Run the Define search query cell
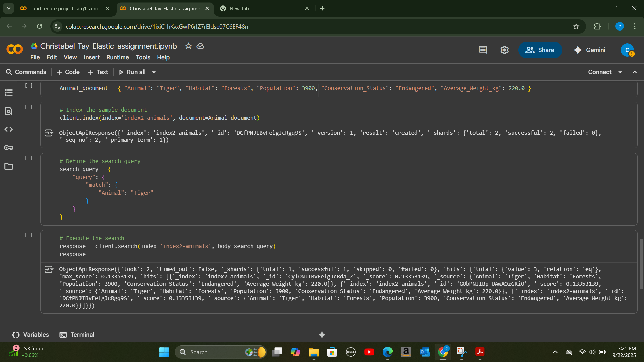 [29, 158]
